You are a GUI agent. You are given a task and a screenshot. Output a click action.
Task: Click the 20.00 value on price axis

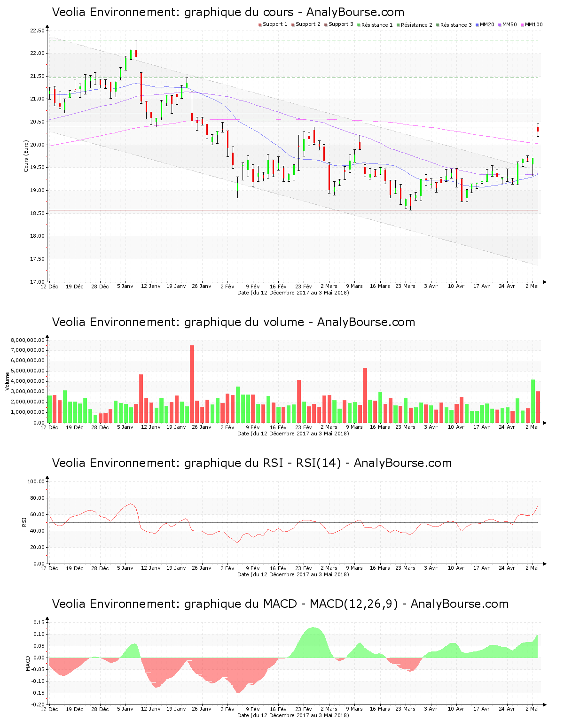37,145
